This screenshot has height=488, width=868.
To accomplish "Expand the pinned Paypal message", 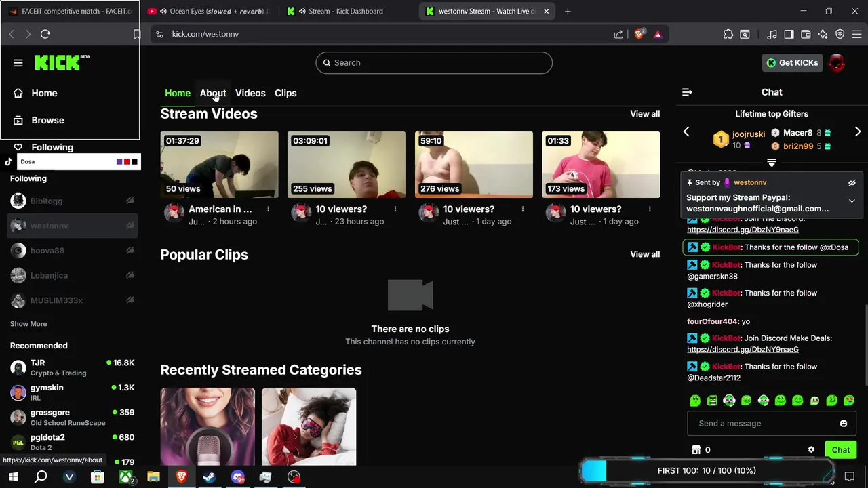I will [x=852, y=201].
